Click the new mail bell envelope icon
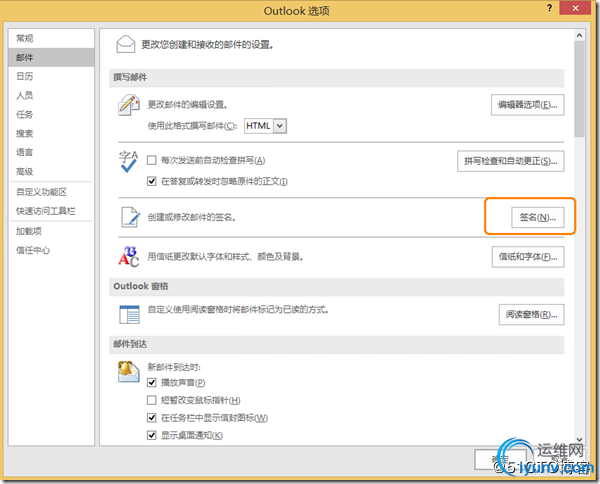The image size is (600, 484). [129, 372]
